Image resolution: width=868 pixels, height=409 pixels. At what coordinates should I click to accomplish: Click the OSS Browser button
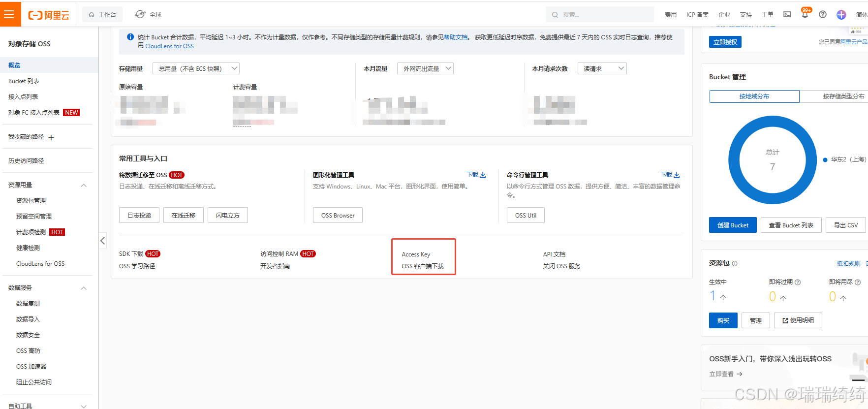point(338,215)
